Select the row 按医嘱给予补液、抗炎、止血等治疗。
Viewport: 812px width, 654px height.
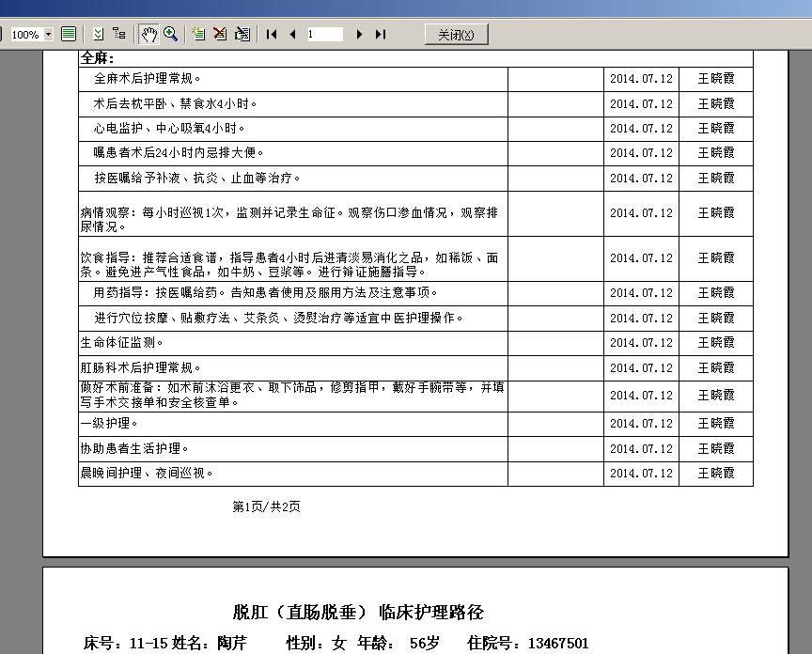point(415,179)
